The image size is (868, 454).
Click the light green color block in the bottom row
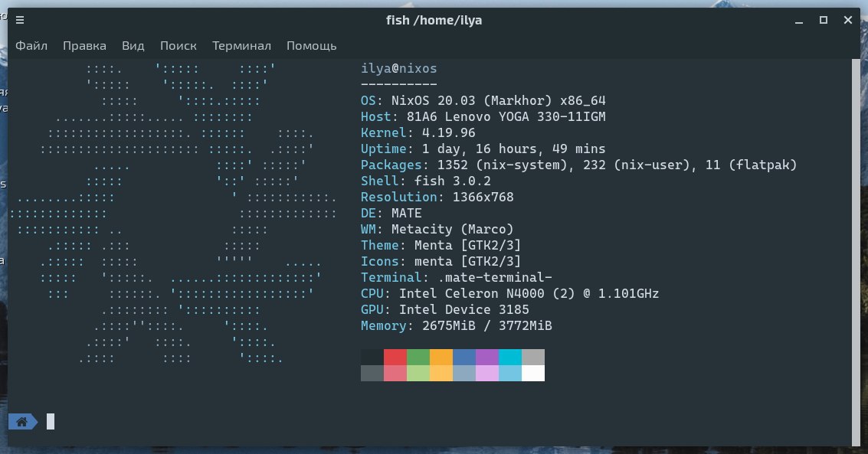click(x=418, y=374)
